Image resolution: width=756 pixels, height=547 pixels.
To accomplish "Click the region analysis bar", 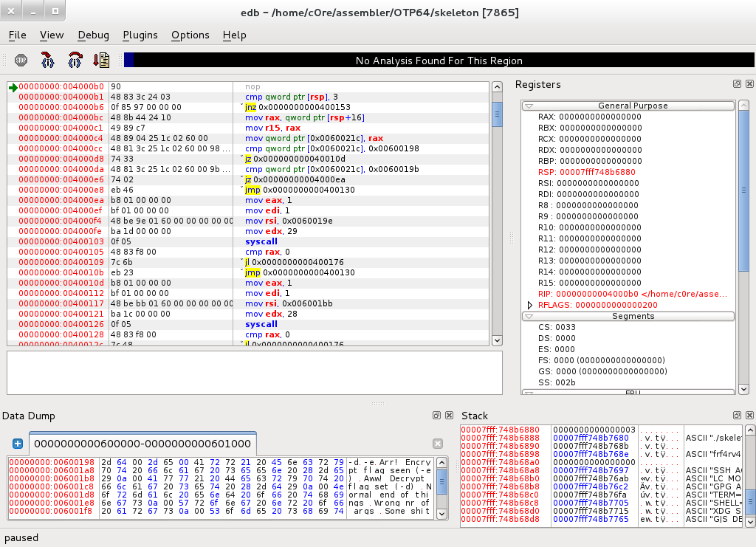I will [439, 61].
